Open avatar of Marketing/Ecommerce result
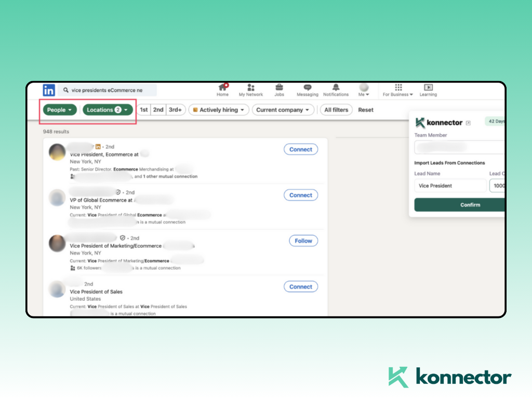The height and width of the screenshot is (399, 532). [57, 244]
